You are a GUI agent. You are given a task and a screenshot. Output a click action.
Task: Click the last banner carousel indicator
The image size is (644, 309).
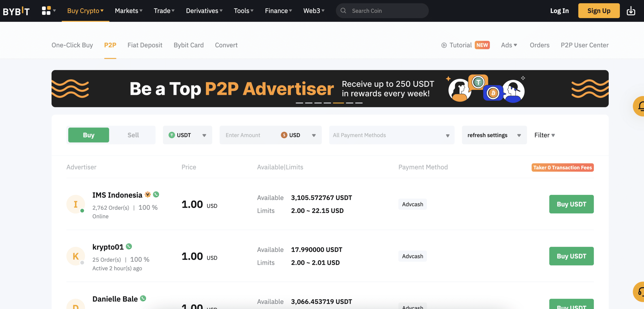coord(359,103)
